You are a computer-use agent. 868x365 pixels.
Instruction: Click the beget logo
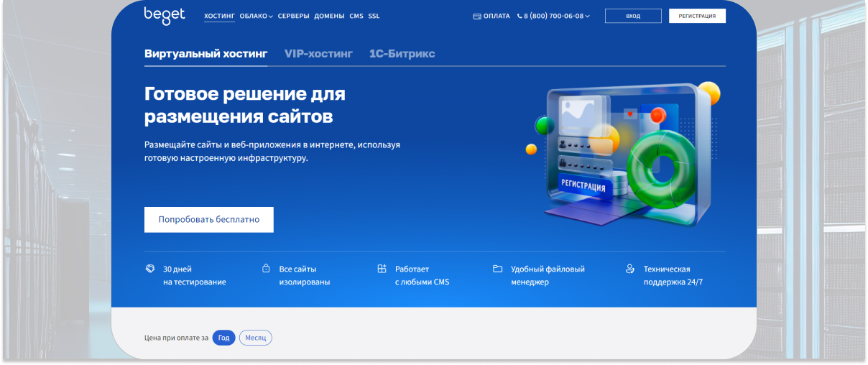[x=165, y=16]
